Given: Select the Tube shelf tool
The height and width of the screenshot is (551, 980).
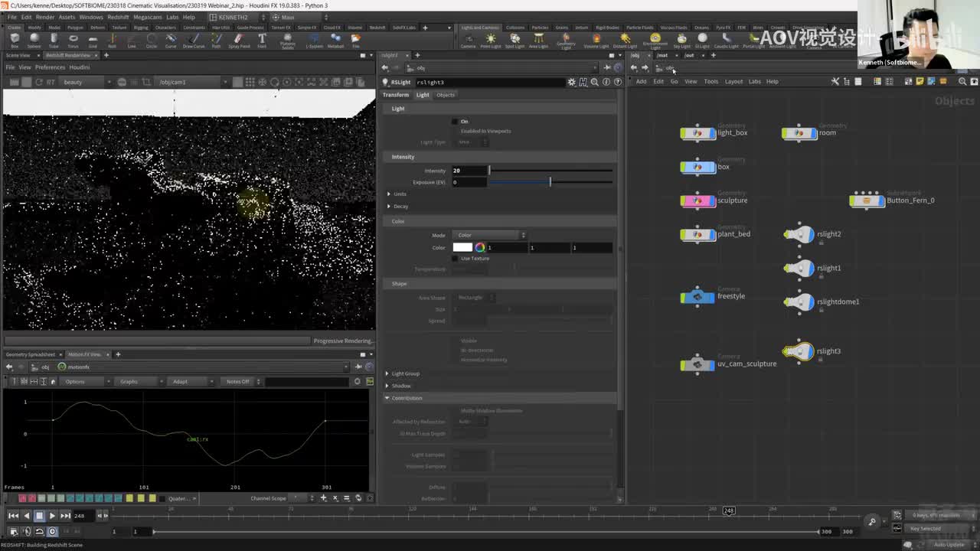Looking at the screenshot, I should 54,39.
